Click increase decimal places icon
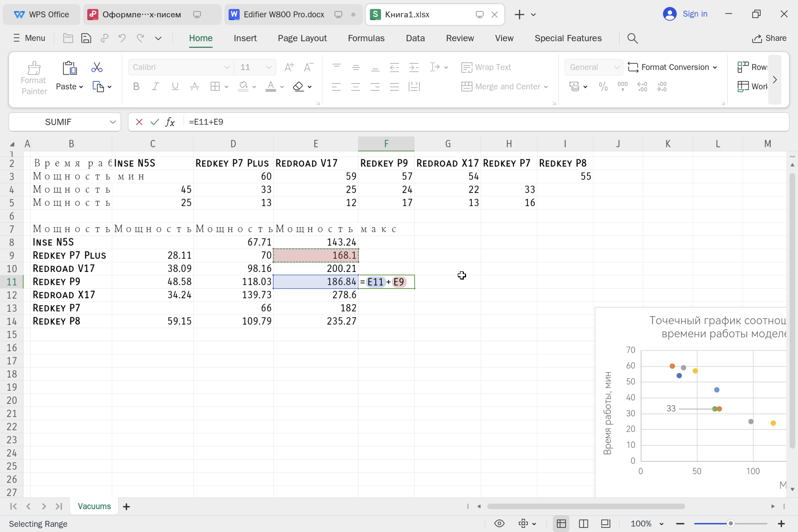The width and height of the screenshot is (798, 532). click(642, 86)
